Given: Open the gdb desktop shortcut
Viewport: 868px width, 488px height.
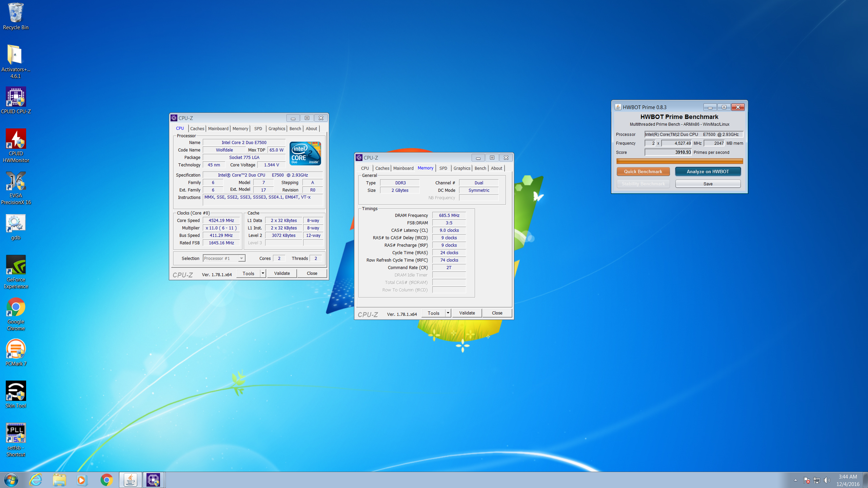Looking at the screenshot, I should coord(16,227).
